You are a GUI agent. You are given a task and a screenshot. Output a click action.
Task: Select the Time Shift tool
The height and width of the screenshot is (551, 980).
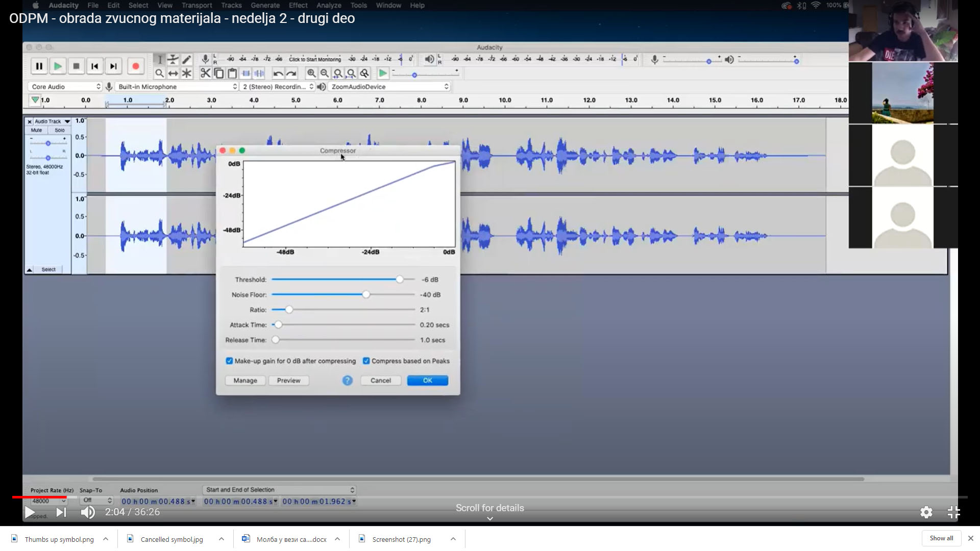pos(173,73)
